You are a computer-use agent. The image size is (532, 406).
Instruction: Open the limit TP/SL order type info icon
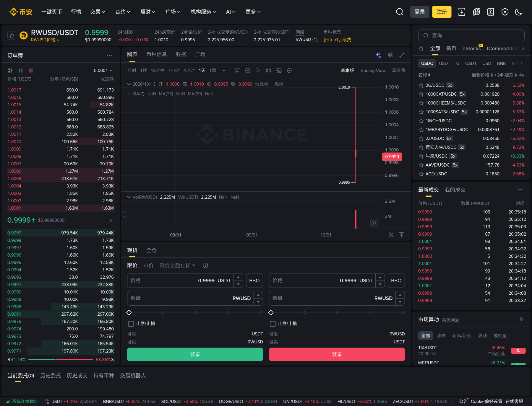(x=205, y=265)
